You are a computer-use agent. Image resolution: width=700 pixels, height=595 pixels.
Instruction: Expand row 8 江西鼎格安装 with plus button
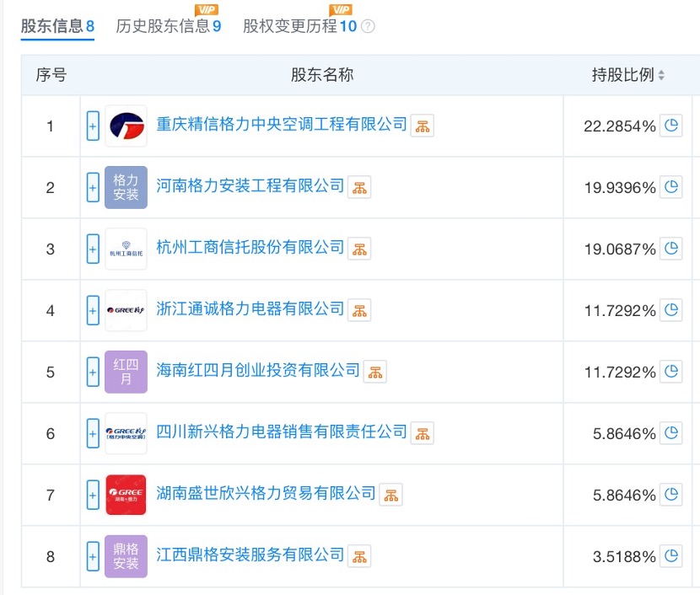coord(93,557)
